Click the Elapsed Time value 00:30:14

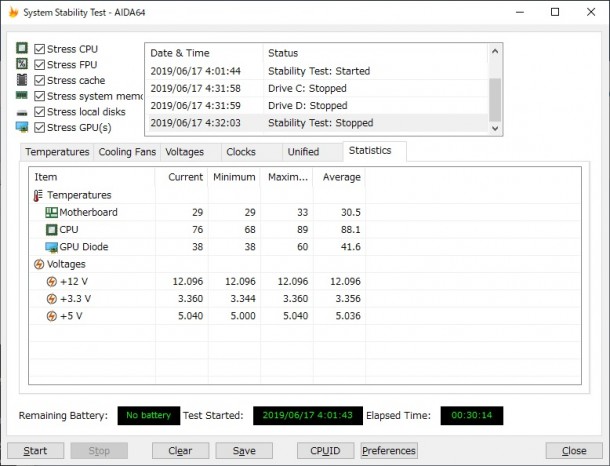472,415
